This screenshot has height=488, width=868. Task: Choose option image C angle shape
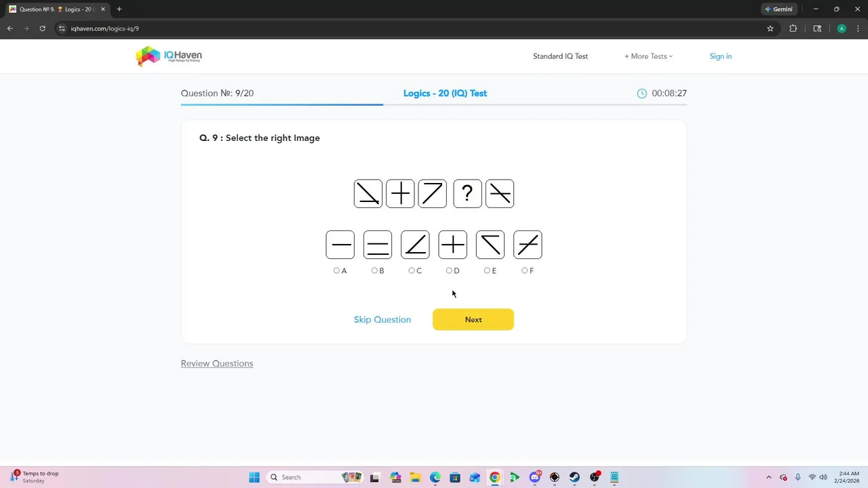click(x=415, y=245)
